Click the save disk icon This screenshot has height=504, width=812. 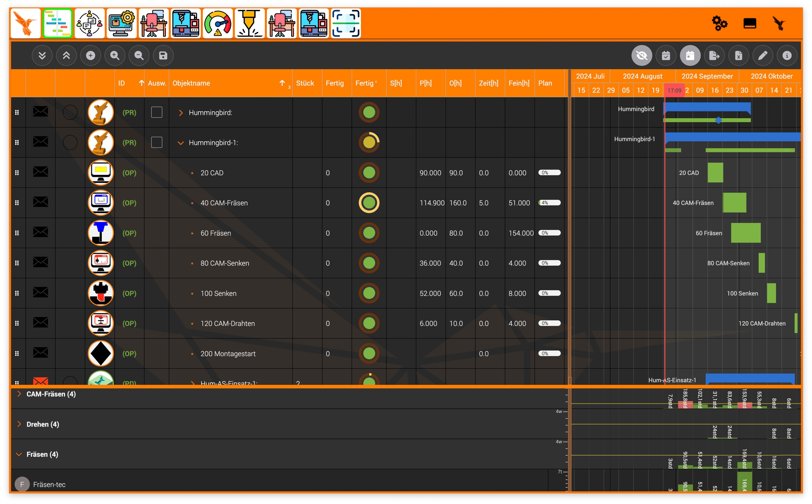tap(163, 55)
